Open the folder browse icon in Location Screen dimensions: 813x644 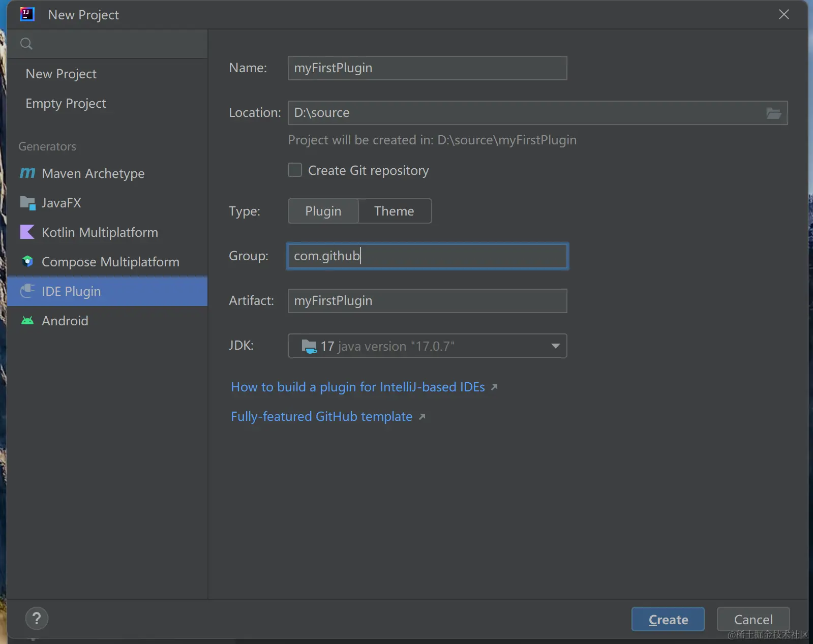pyautogui.click(x=773, y=113)
